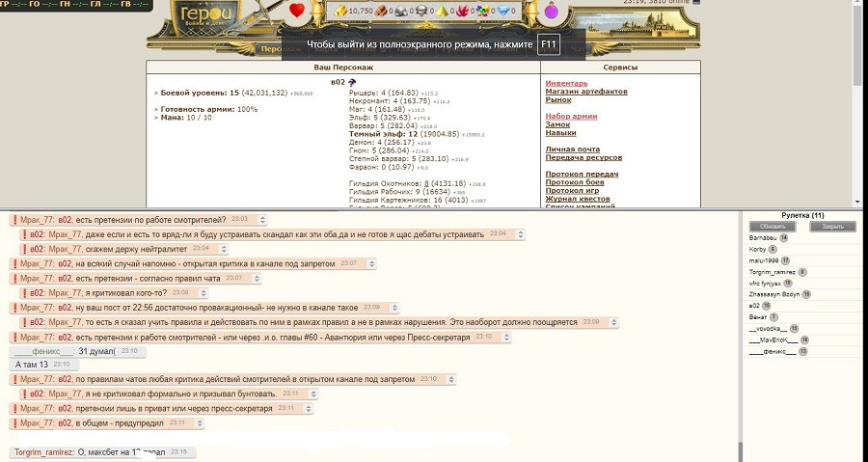Open the Набор армии link

coord(571,116)
